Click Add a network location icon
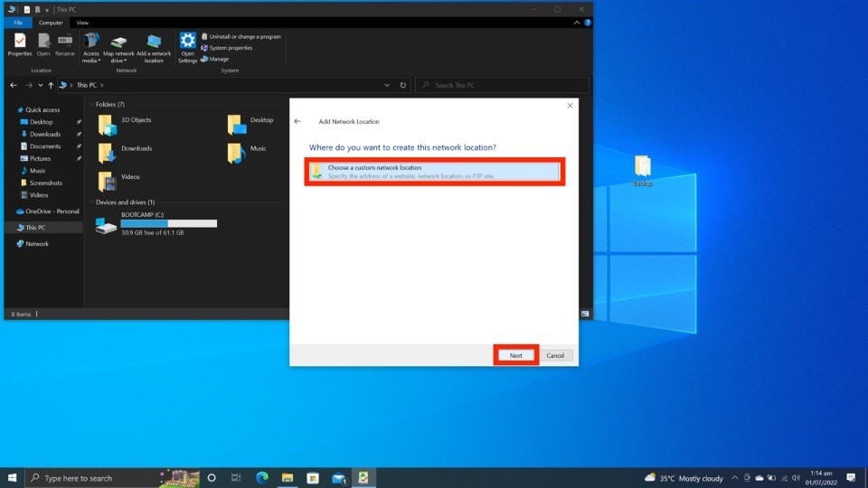Image resolution: width=868 pixels, height=488 pixels. [x=154, y=48]
